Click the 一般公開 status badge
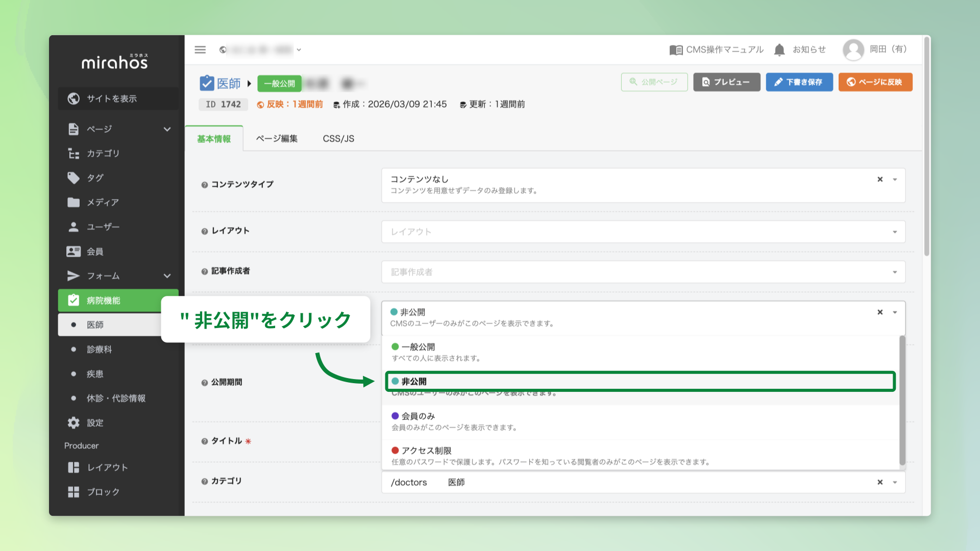980x551 pixels. pyautogui.click(x=279, y=84)
